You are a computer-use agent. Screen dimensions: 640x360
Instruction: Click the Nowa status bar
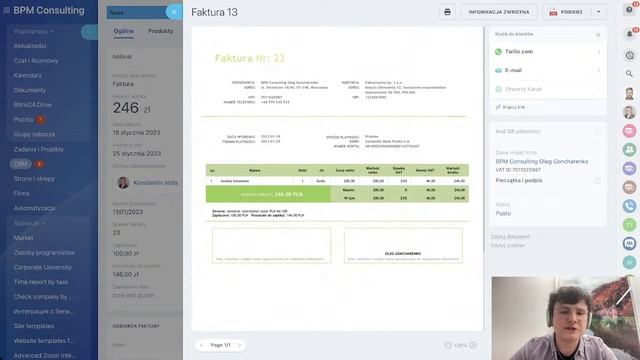click(137, 12)
